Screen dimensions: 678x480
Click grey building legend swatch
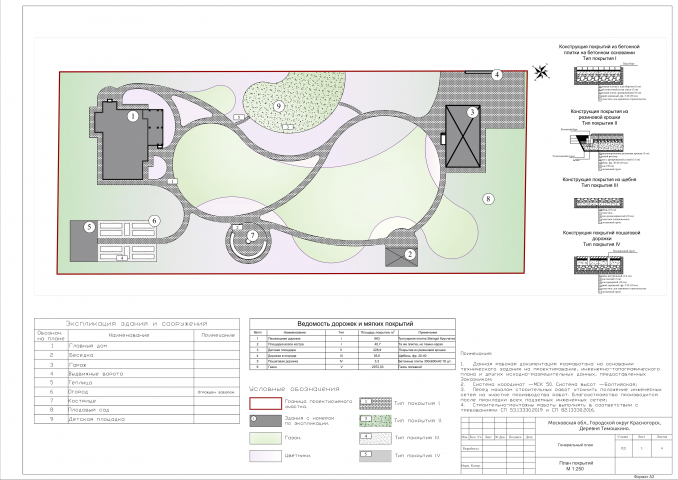(x=265, y=421)
